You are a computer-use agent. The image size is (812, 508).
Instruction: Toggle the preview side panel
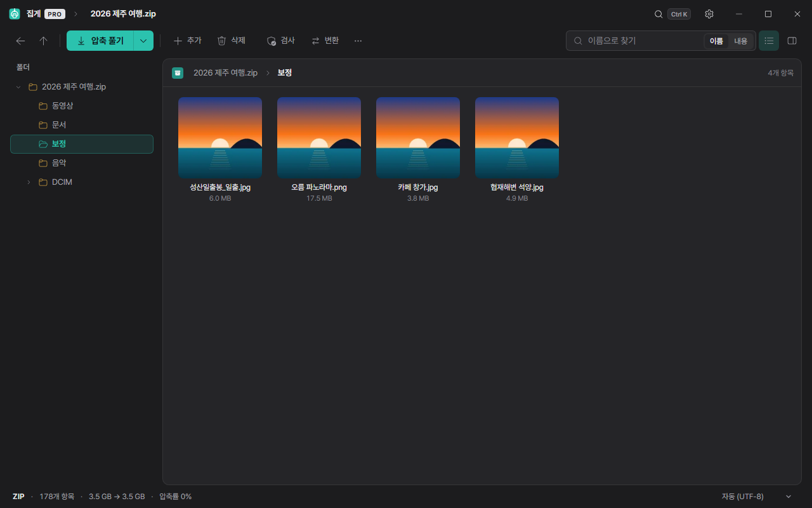pos(792,41)
